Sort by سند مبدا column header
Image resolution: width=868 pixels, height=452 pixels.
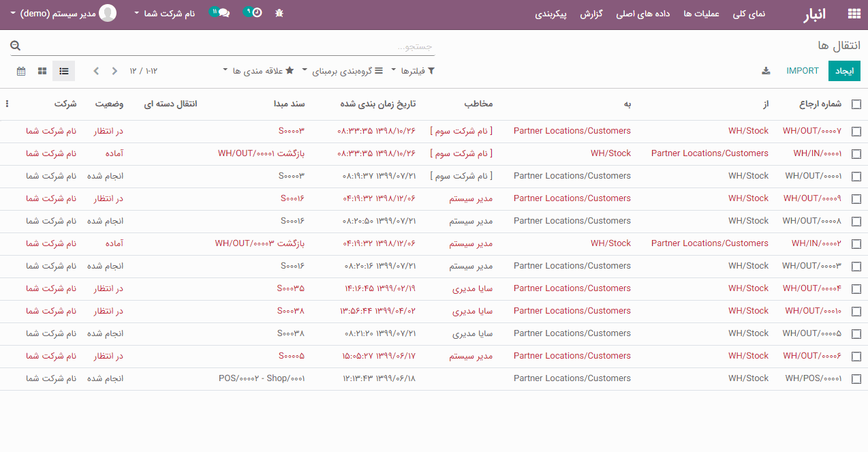pyautogui.click(x=289, y=104)
